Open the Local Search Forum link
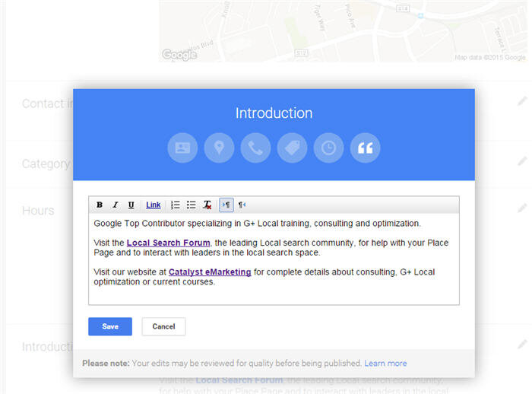This screenshot has width=532, height=394. [168, 243]
